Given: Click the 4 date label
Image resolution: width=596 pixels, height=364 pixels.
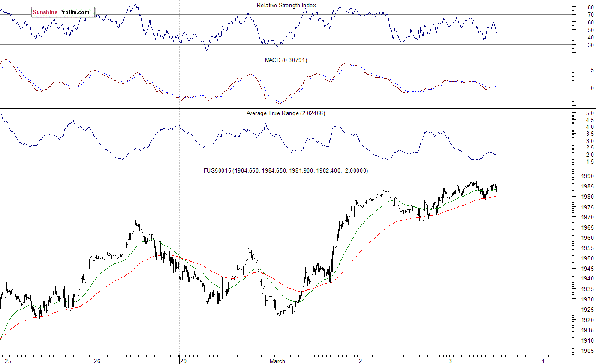Looking at the screenshot, I should tap(542, 361).
